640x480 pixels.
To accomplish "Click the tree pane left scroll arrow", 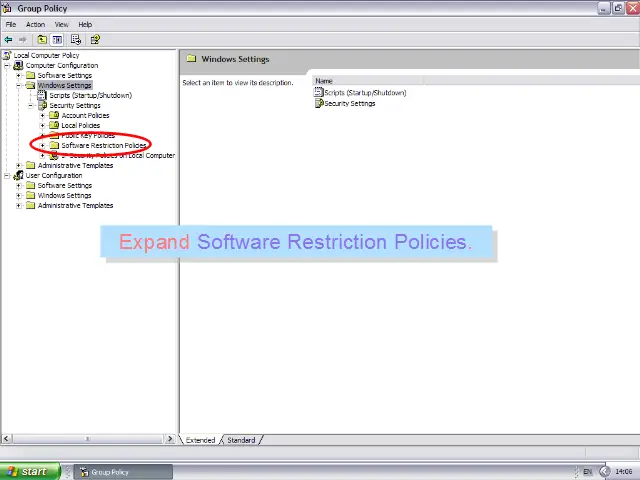I will [6, 439].
